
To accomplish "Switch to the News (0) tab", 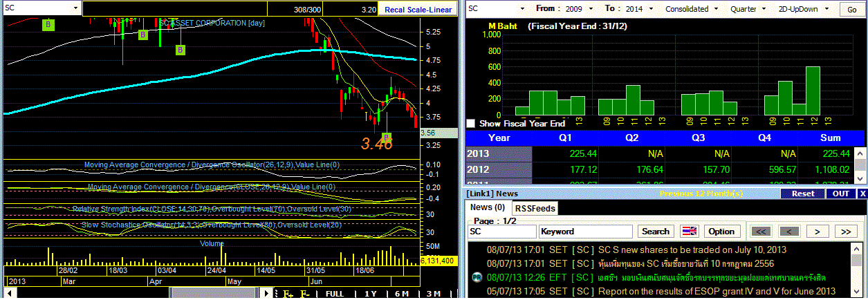I will [x=488, y=207].
